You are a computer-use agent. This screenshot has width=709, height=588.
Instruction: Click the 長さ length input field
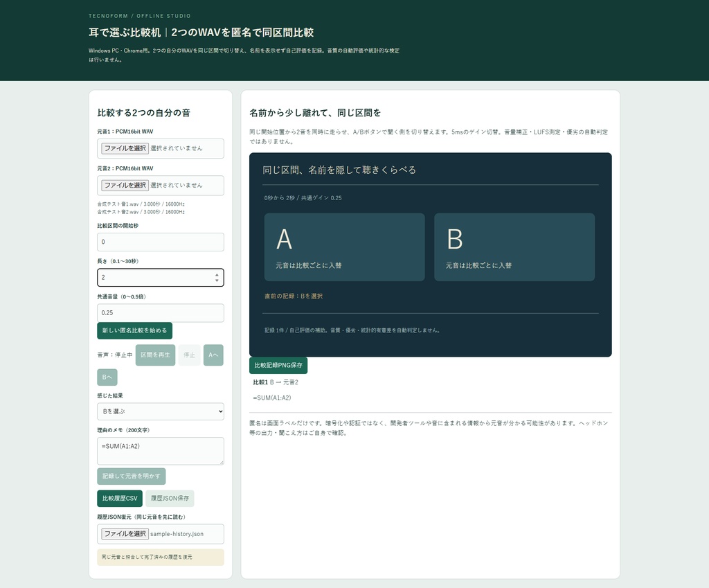pos(161,277)
